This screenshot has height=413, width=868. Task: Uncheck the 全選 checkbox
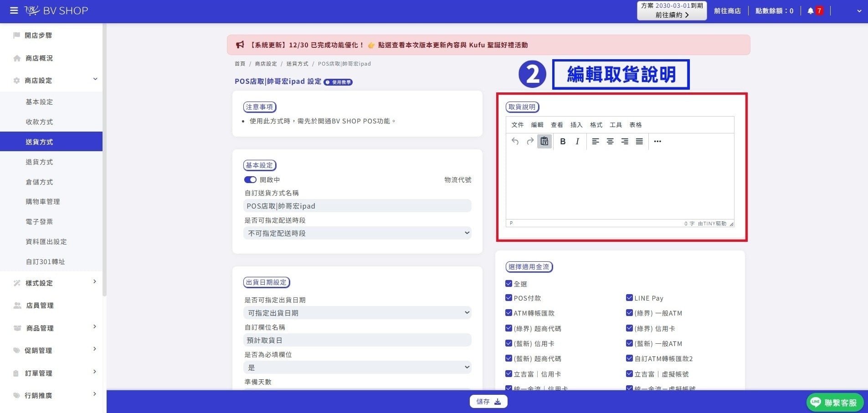coord(508,283)
